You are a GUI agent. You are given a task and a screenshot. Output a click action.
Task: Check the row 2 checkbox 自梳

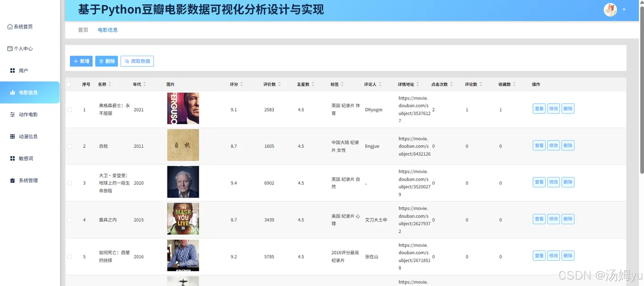[x=69, y=146]
